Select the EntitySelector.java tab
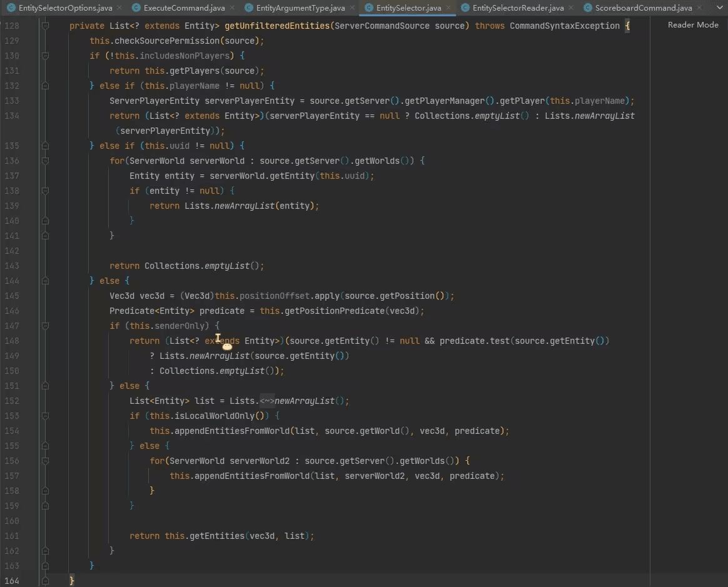The width and height of the screenshot is (728, 587). pyautogui.click(x=408, y=8)
